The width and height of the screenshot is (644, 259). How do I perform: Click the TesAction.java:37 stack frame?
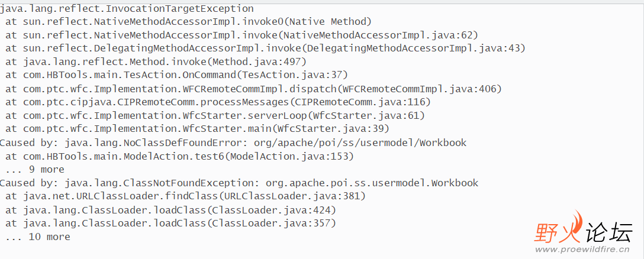176,75
